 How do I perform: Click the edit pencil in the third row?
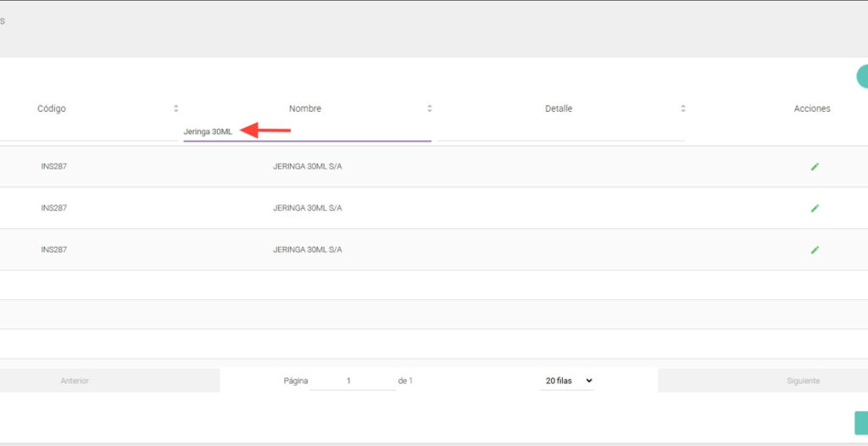[815, 250]
